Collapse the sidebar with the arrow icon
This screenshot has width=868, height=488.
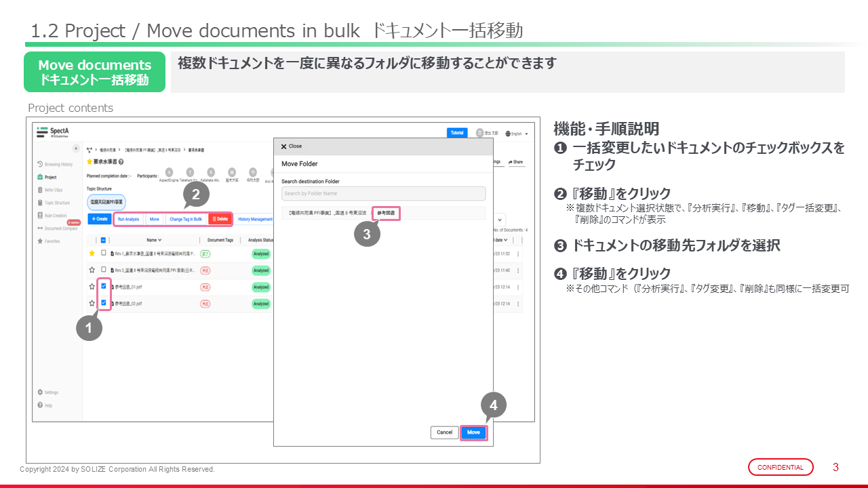pyautogui.click(x=76, y=148)
